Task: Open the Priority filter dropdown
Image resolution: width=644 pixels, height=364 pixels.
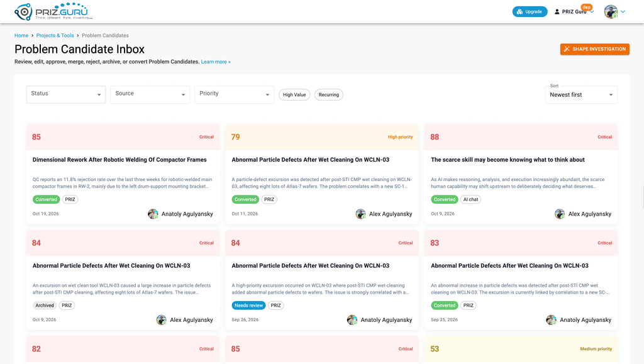Action: 234,94
